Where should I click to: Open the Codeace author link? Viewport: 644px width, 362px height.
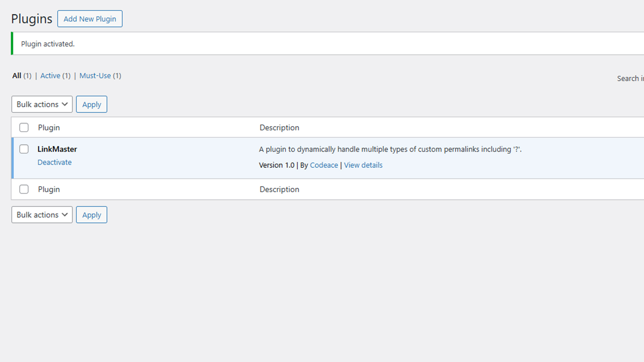coord(324,165)
